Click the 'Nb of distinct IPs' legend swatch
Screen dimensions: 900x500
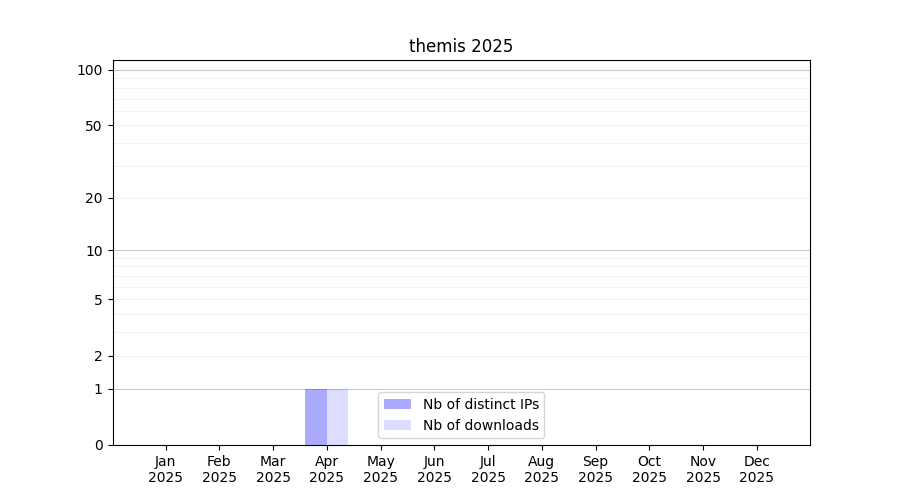397,404
